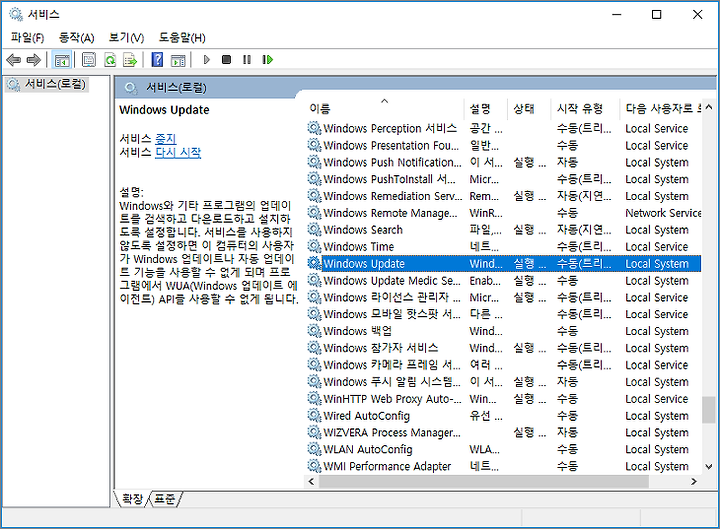Click the Windows Update heading in detail pane
Viewport: 720px width, 529px height.
[x=164, y=110]
